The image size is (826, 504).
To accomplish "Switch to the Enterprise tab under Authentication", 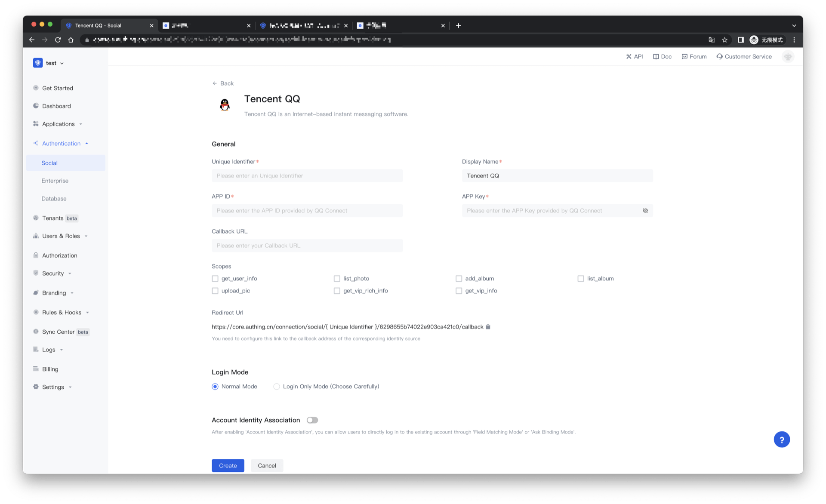I will 55,181.
